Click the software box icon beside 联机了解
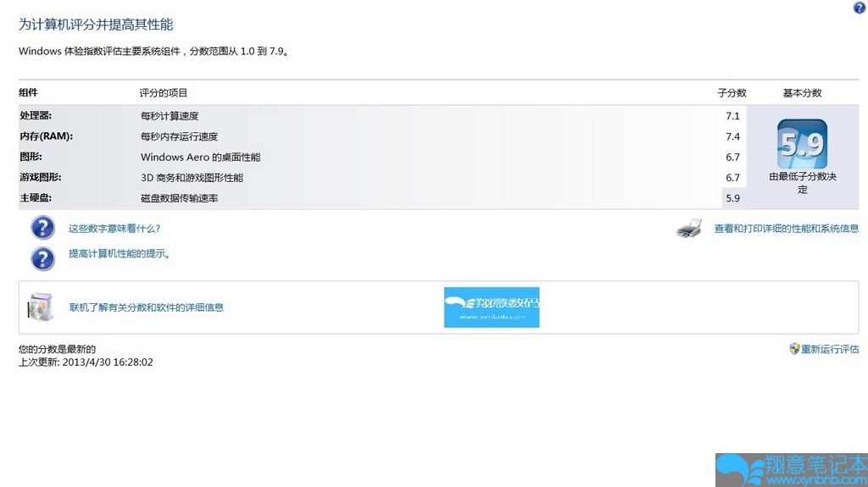The image size is (868, 487). (41, 307)
